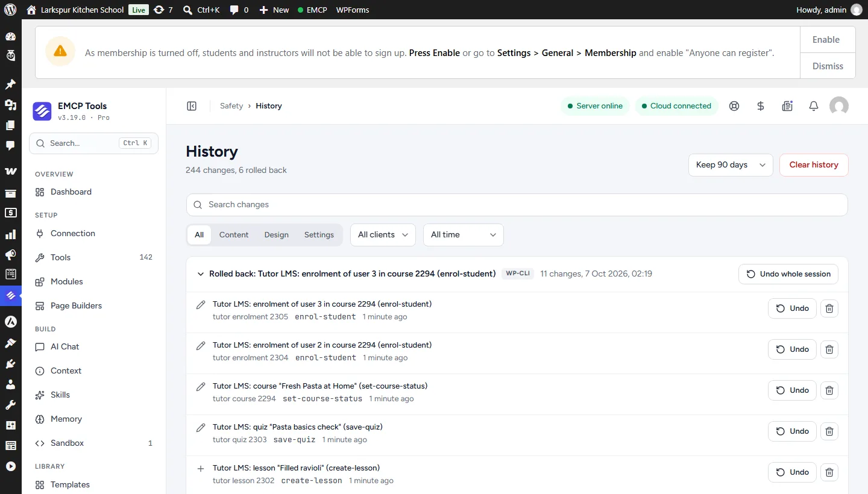The image size is (868, 494).
Task: Collapse the sidebar panel toggle icon
Action: coord(192,106)
